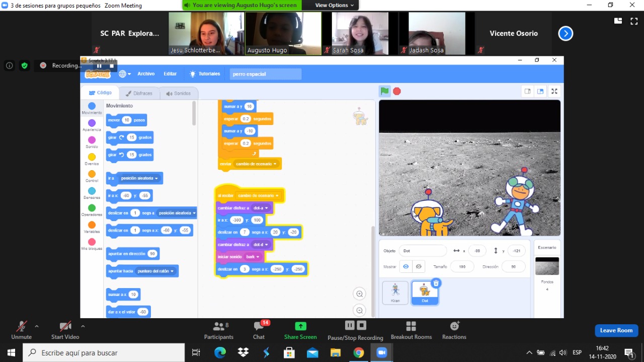Switch to small stage layout

tap(527, 91)
